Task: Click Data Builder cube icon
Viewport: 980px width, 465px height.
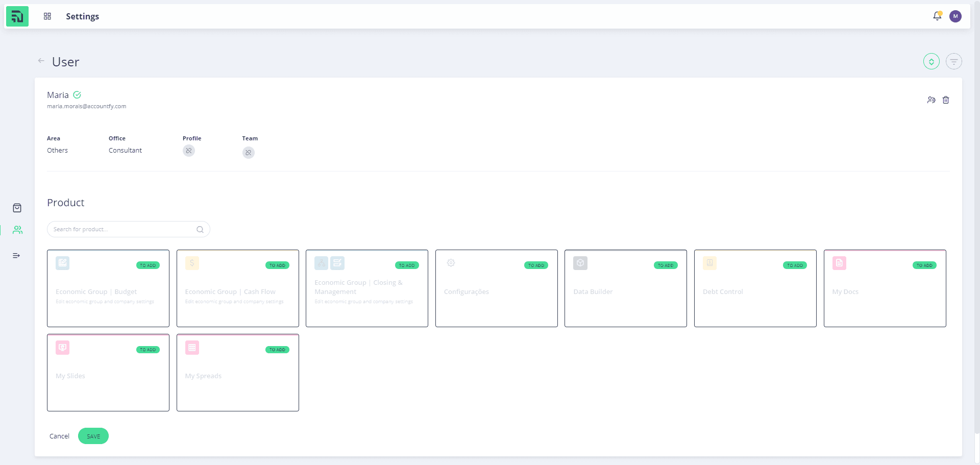Action: coord(580,263)
